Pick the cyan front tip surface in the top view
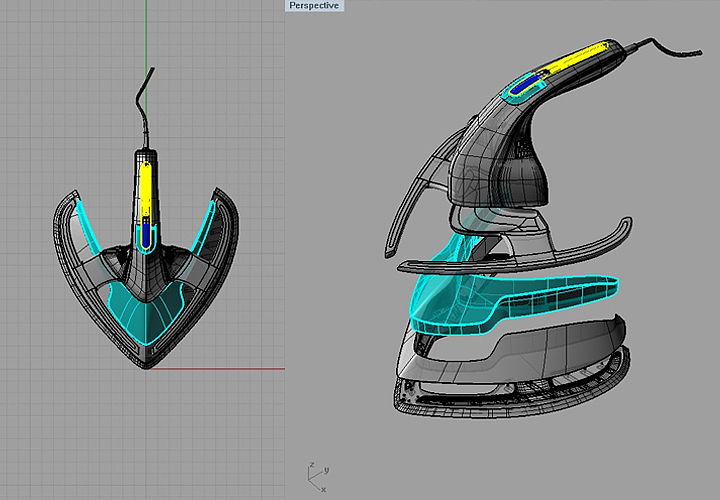This screenshot has height=500, width=720. pyautogui.click(x=146, y=320)
